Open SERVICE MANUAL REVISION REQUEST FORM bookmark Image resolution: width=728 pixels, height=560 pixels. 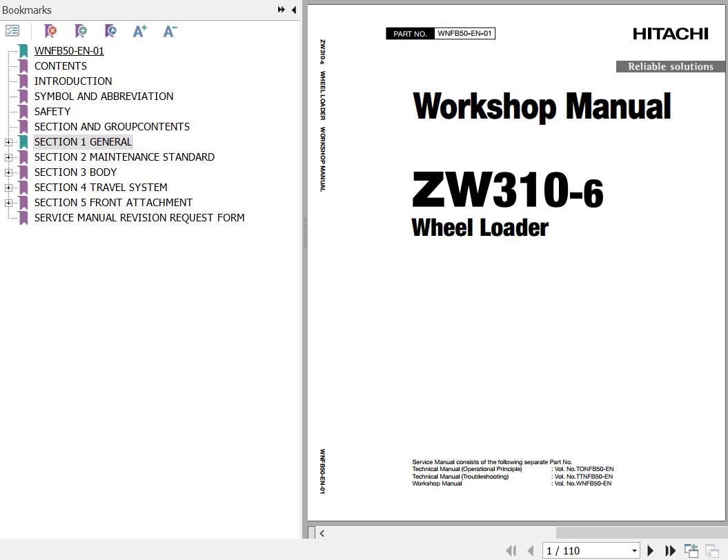click(139, 218)
